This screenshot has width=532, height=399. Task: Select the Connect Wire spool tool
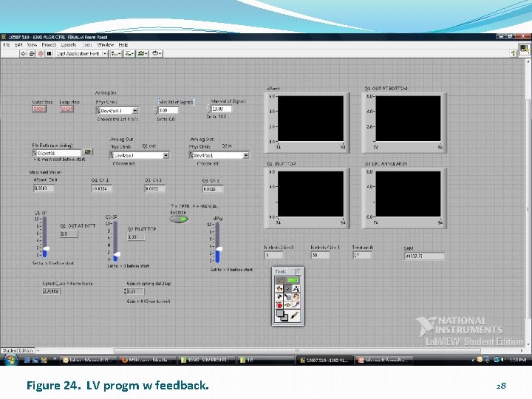[279, 297]
